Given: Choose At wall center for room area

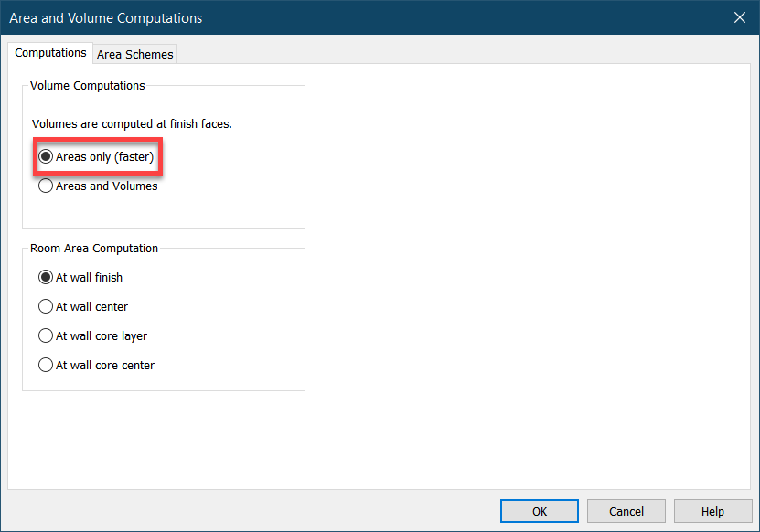Looking at the screenshot, I should pos(46,306).
